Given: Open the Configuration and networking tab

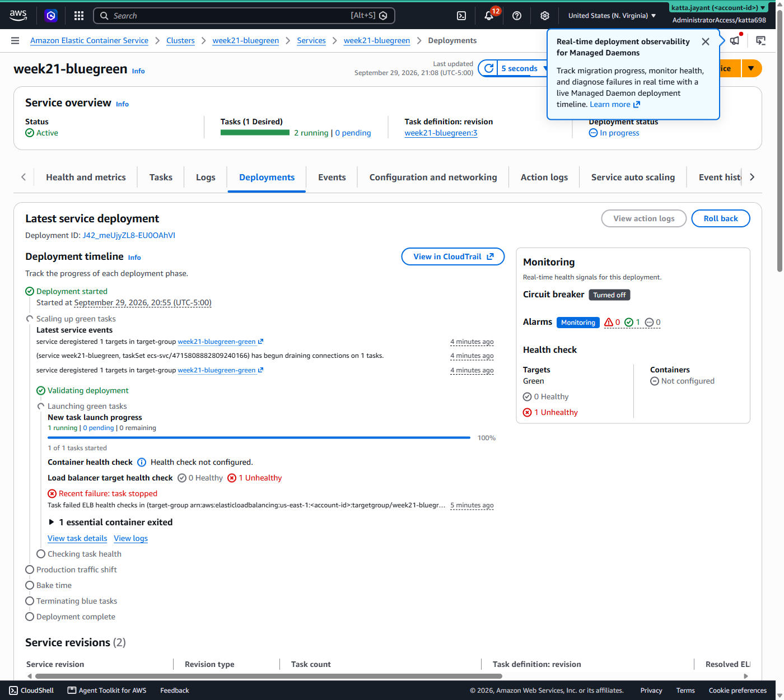Looking at the screenshot, I should coord(433,177).
